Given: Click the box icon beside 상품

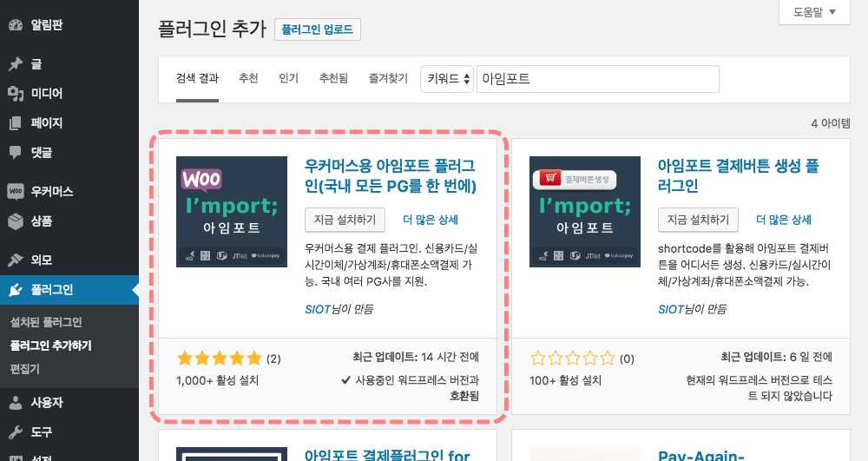Looking at the screenshot, I should pyautogui.click(x=16, y=221).
